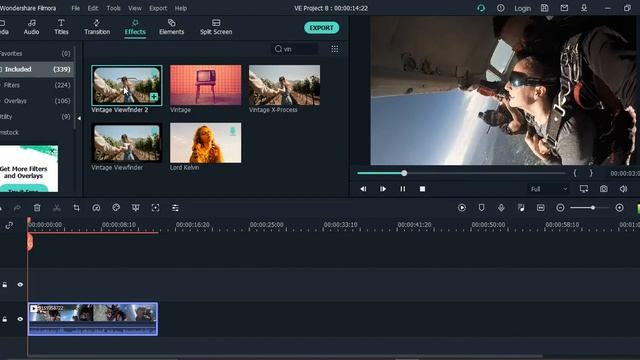Click the fullscreen display monitor icon

(x=584, y=189)
